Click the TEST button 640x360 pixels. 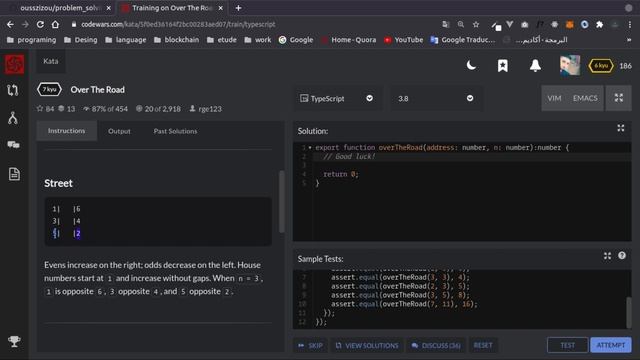(x=567, y=345)
